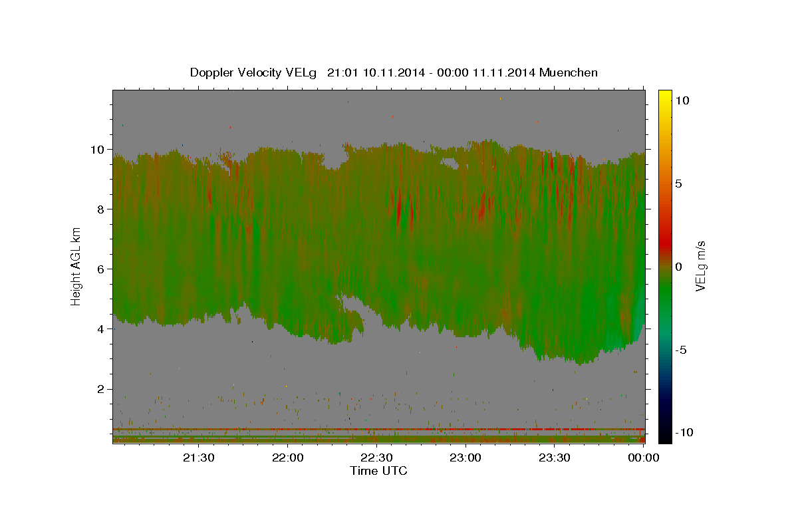Click the 'VELg m/s' colorbar label
The image size is (798, 532).
[x=700, y=266]
